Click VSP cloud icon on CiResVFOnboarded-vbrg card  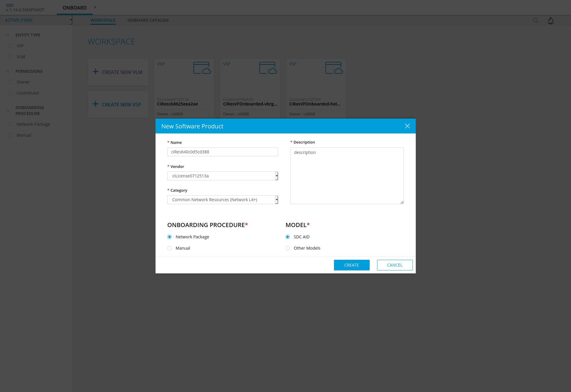tap(268, 68)
